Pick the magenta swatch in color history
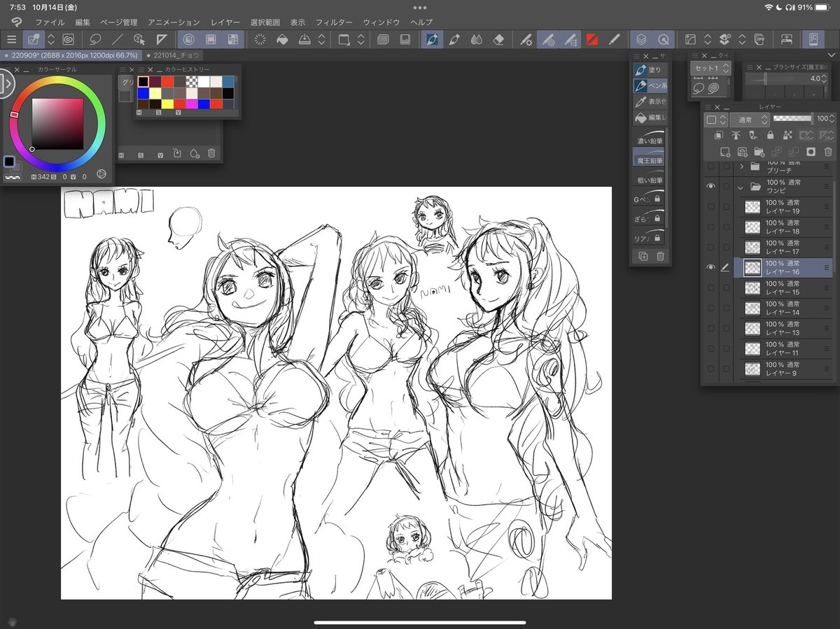This screenshot has width=840, height=629. click(192, 104)
